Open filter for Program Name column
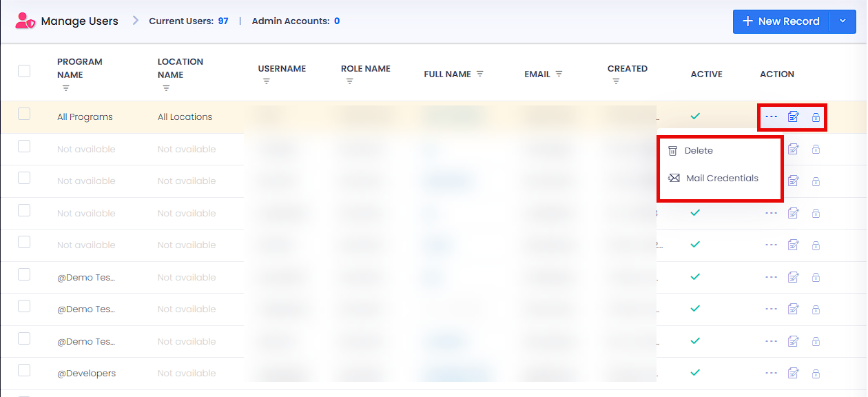This screenshot has height=397, width=868. tap(66, 88)
